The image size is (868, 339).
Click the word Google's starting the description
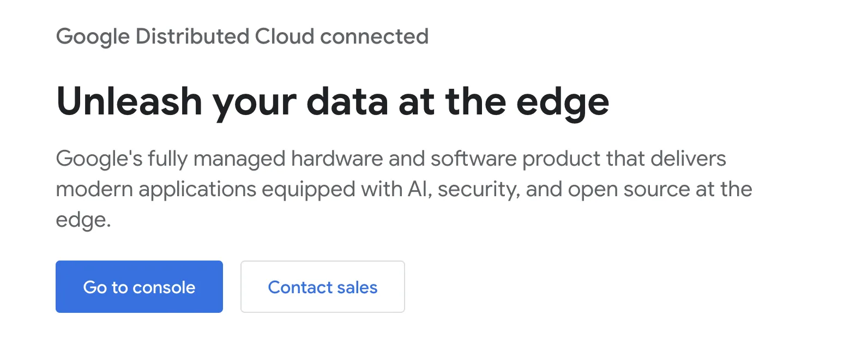(x=99, y=159)
